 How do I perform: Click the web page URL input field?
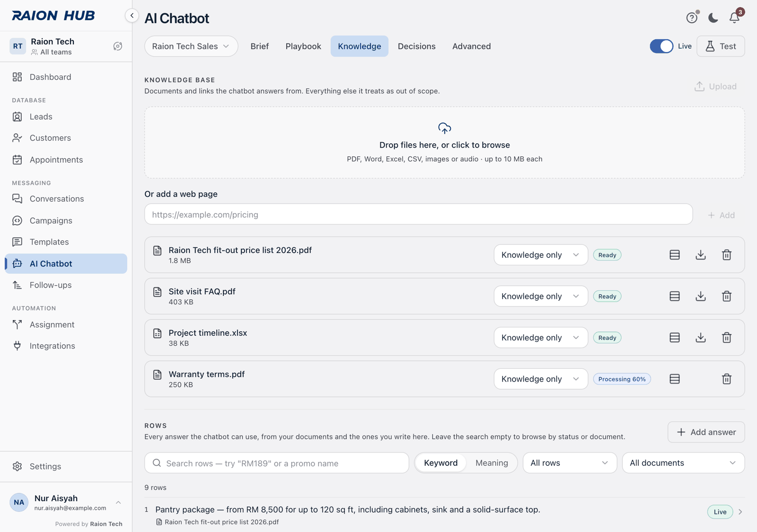[x=418, y=215]
